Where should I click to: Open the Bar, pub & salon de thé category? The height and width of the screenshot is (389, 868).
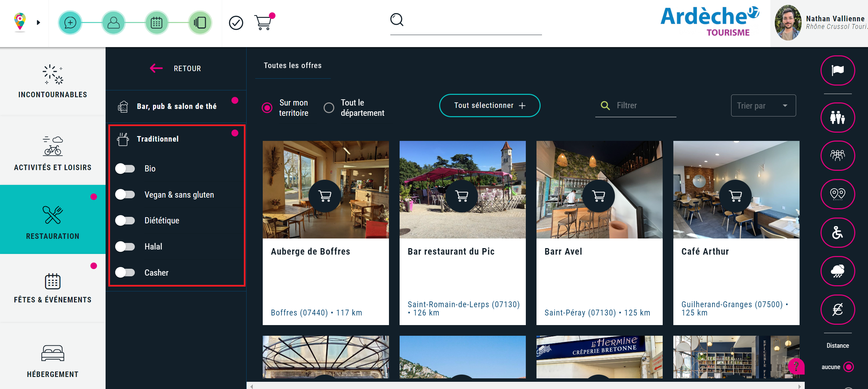[176, 106]
